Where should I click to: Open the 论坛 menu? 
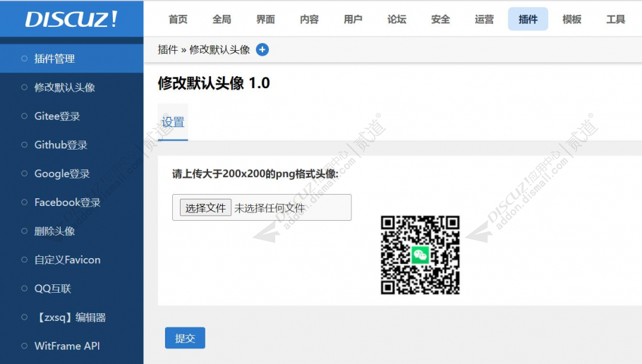coord(396,19)
